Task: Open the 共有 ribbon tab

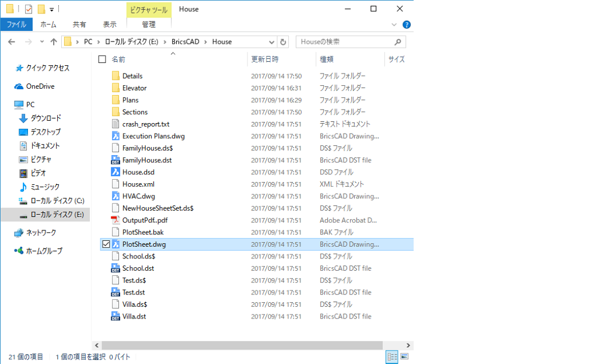Action: click(79, 24)
